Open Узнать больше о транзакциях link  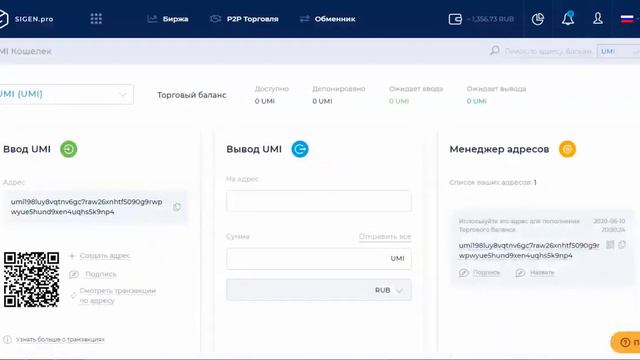[x=60, y=339]
